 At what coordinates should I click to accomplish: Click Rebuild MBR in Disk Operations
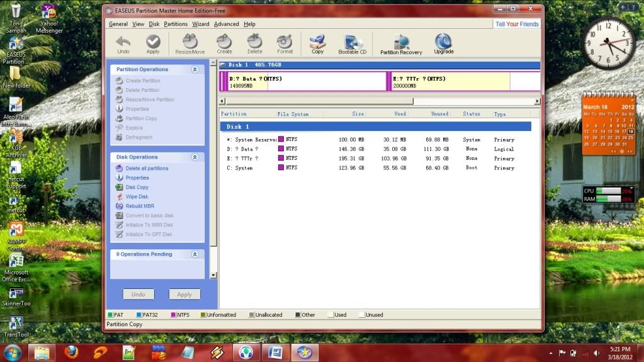(140, 206)
